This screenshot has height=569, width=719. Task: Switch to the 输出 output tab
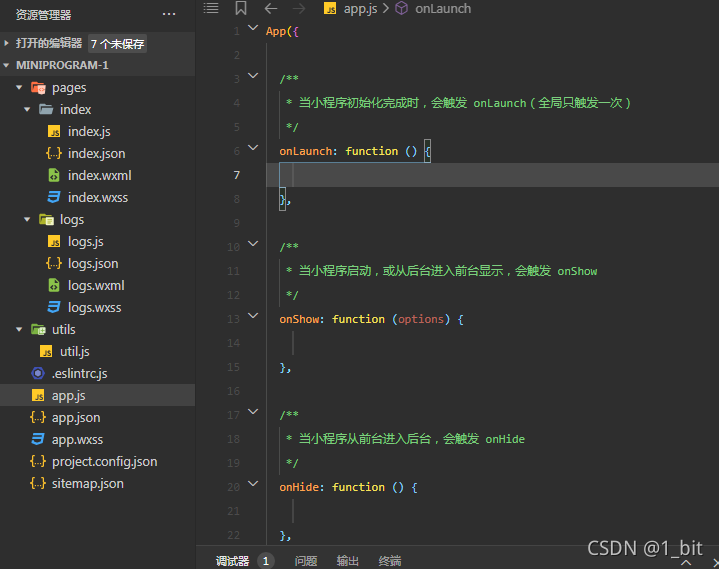348,561
